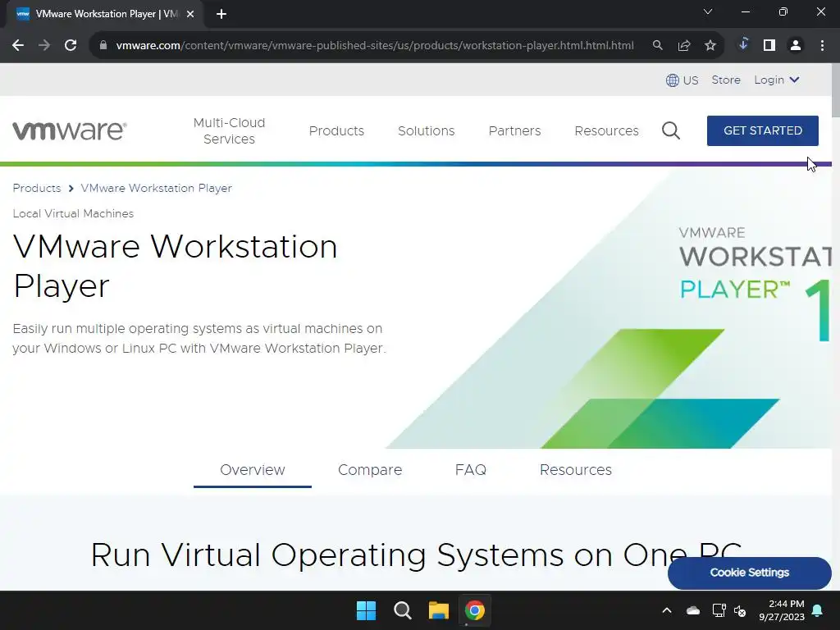Image resolution: width=840 pixels, height=630 pixels.
Task: Click the muted volume tray icon
Action: click(740, 610)
